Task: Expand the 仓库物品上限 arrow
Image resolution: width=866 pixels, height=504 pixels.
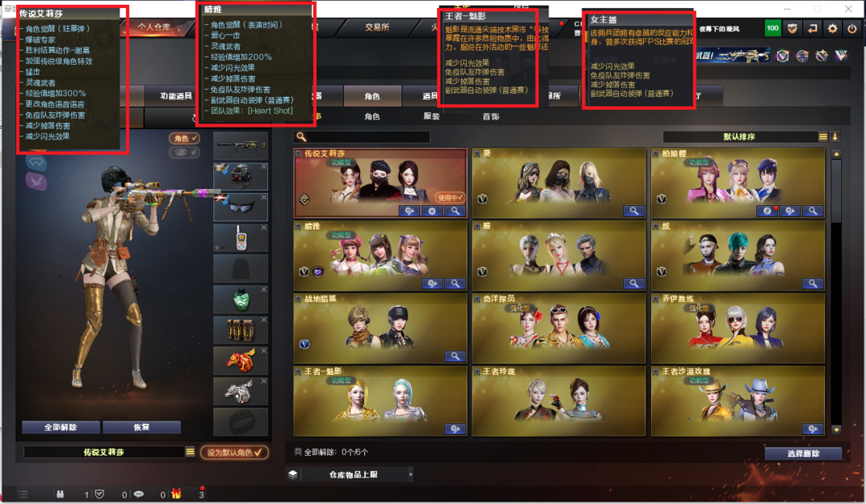Action: coord(411,474)
